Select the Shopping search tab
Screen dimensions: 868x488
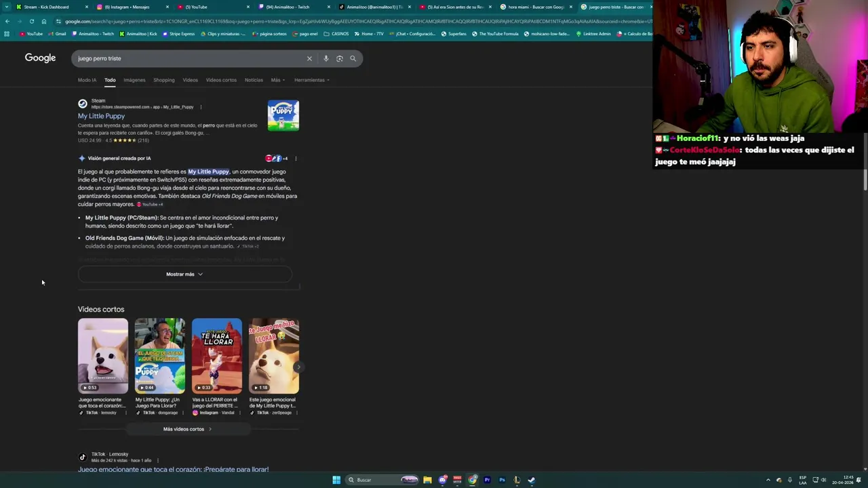[x=163, y=80]
